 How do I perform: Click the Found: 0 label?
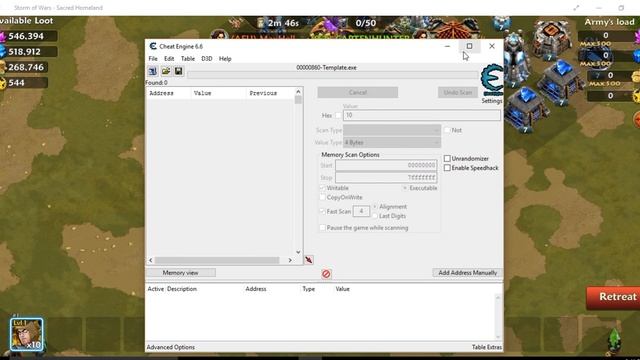click(157, 82)
